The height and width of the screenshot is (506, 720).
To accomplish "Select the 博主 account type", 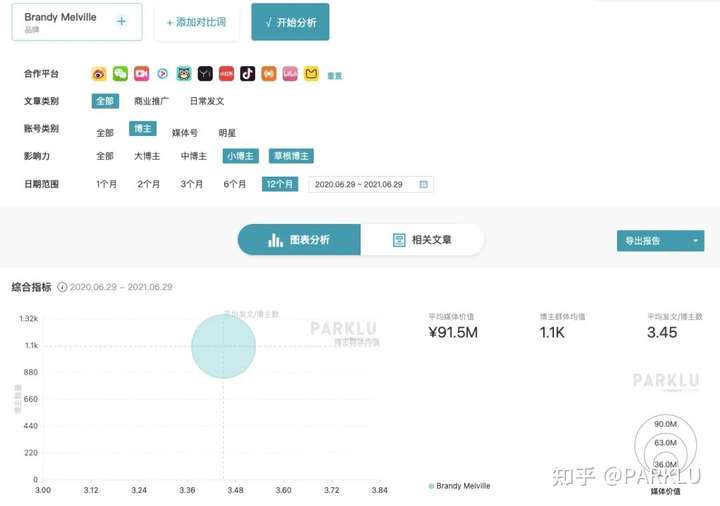I will [x=143, y=129].
